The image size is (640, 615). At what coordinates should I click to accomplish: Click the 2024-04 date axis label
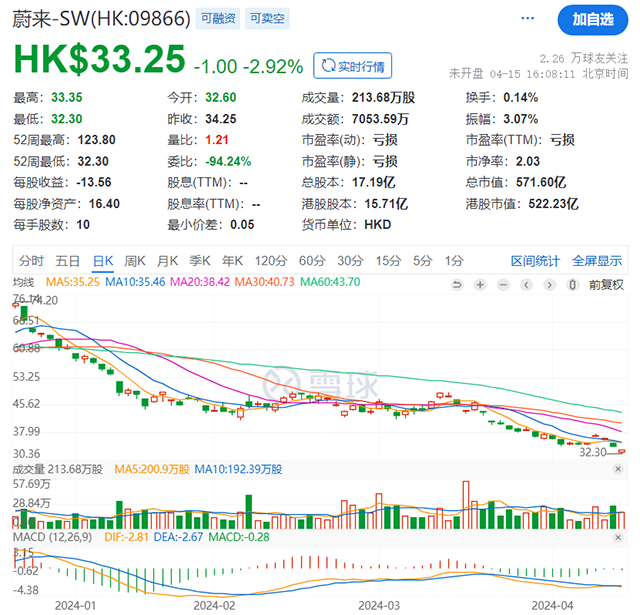click(x=552, y=606)
